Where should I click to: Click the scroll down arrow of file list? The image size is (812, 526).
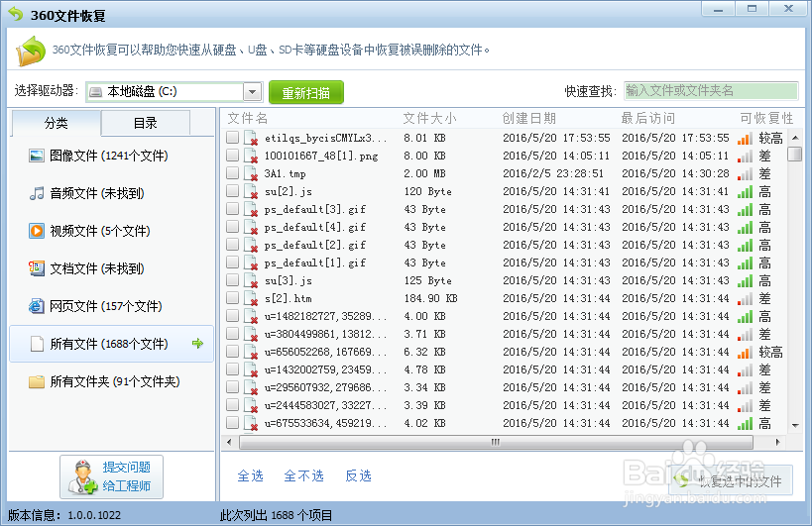[795, 426]
